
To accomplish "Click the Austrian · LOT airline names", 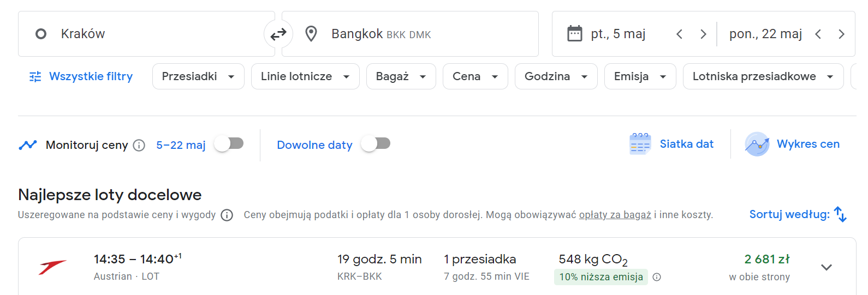I will (x=127, y=276).
